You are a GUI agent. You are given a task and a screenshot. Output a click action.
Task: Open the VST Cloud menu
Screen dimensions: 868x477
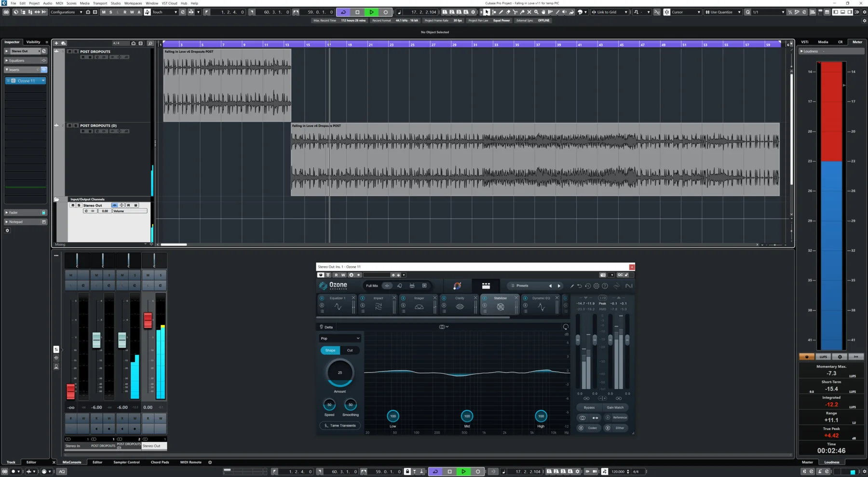coord(169,3)
